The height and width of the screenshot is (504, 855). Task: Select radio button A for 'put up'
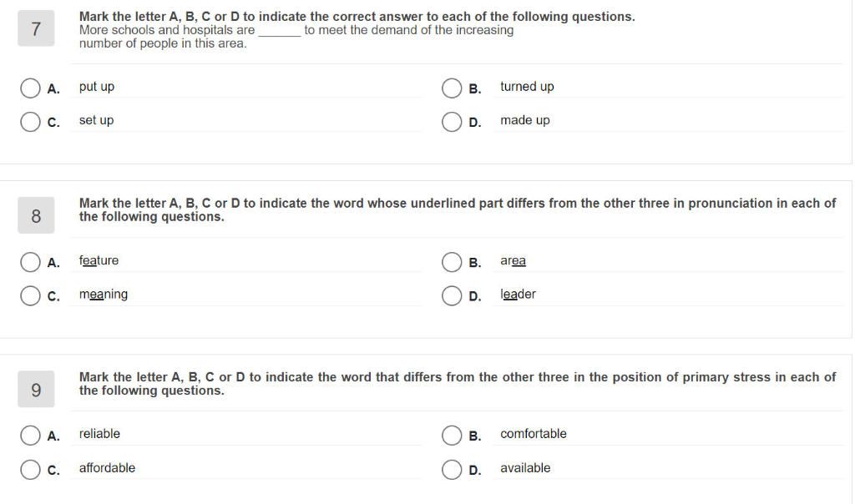point(30,88)
